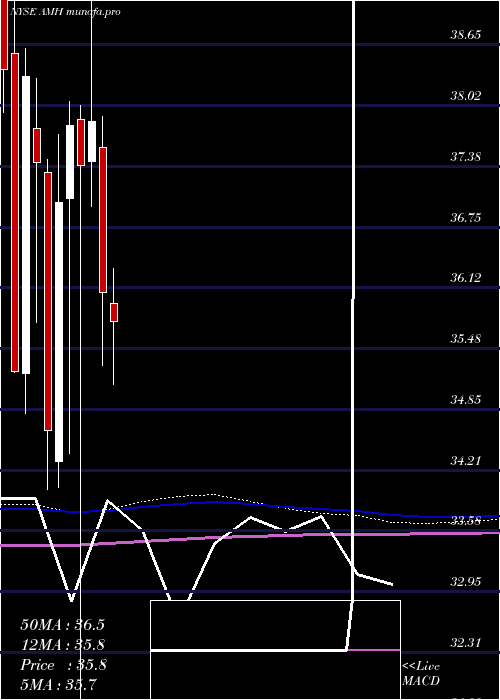The width and height of the screenshot is (500, 700).
Task: Click the 36.75 price axis label
Action: pyautogui.click(x=466, y=218)
